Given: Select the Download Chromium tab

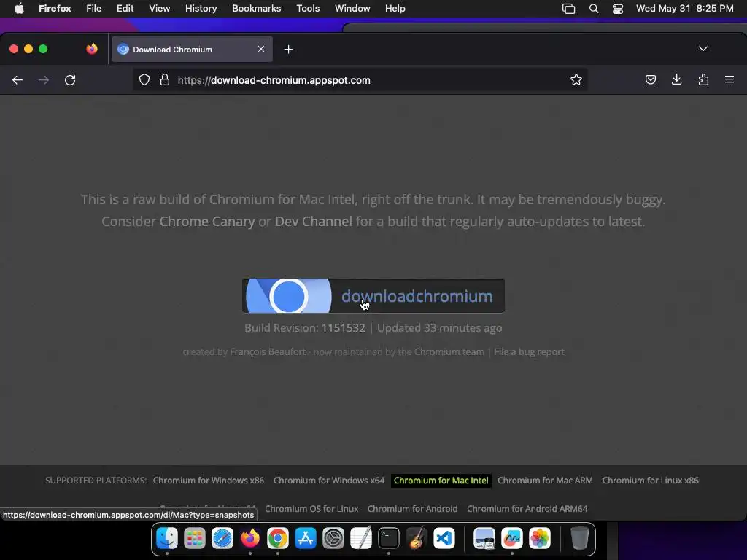Looking at the screenshot, I should (x=192, y=49).
